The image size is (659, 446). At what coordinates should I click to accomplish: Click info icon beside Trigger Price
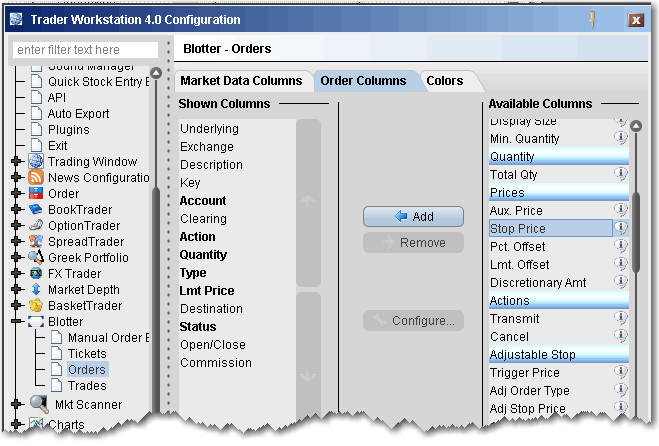621,372
